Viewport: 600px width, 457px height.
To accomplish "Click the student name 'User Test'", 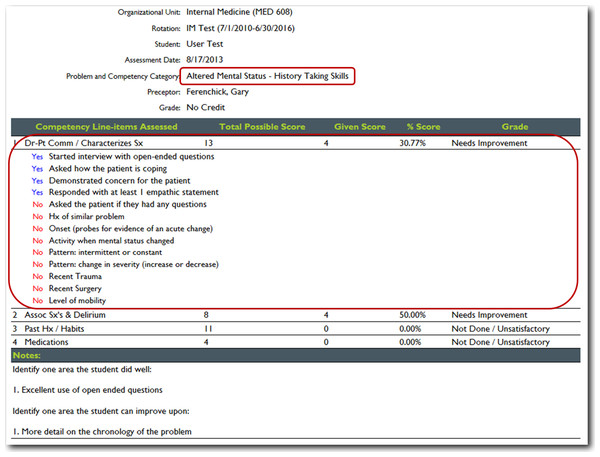I will pos(204,44).
